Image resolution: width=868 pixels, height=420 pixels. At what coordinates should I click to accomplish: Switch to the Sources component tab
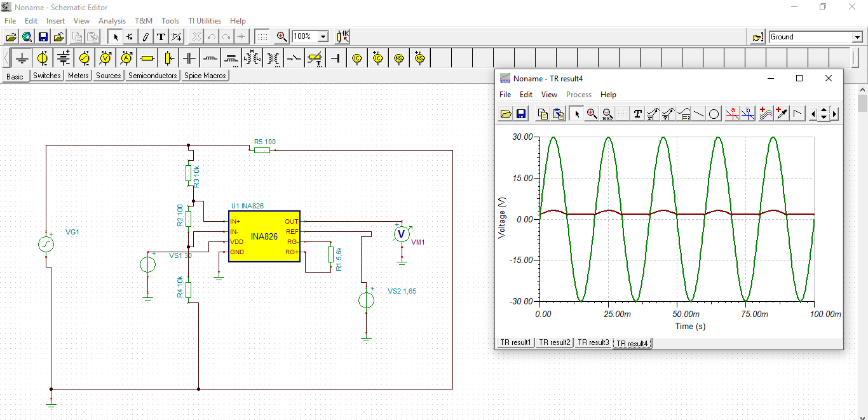pos(109,76)
